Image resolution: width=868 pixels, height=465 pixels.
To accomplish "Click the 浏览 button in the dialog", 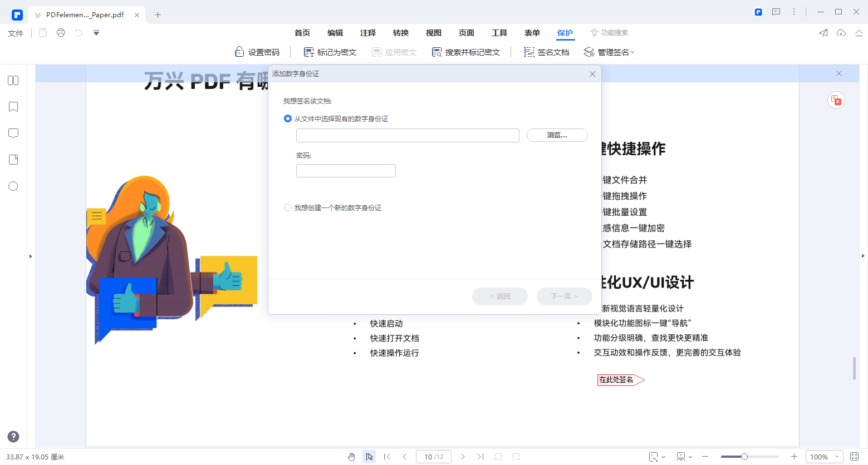I will pos(557,135).
